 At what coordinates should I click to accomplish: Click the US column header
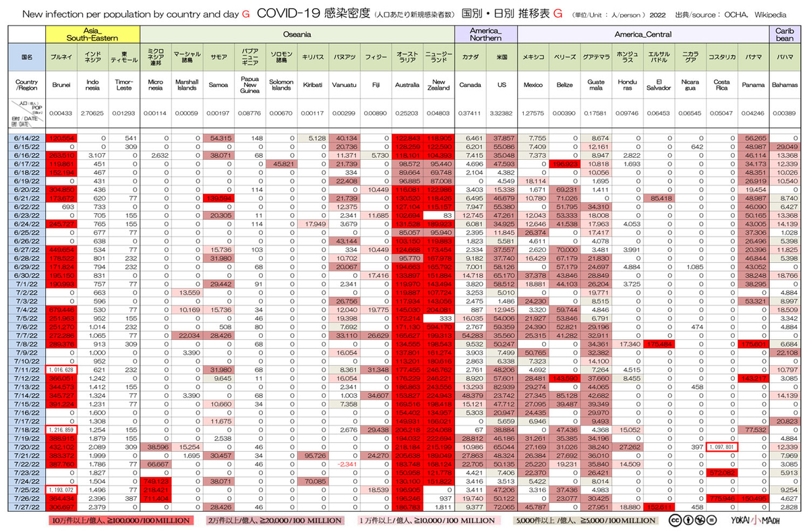coord(501,86)
